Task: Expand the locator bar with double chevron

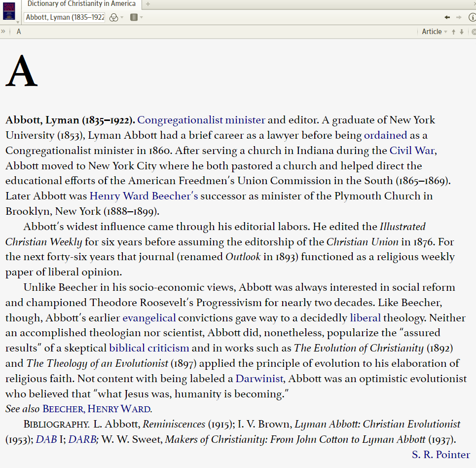Action: pos(3,31)
